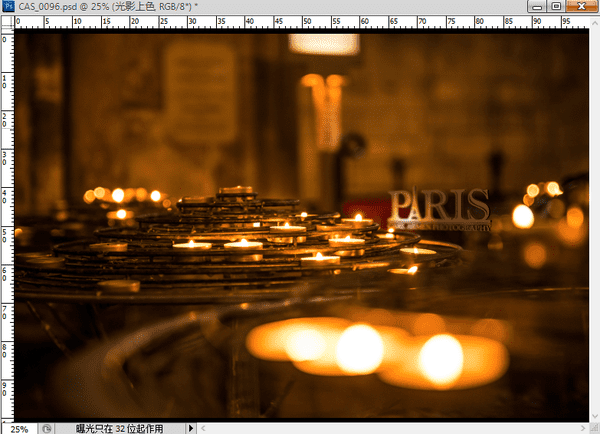The width and height of the screenshot is (600, 434).
Task: Click the ruler origin corner box
Action: click(7, 23)
